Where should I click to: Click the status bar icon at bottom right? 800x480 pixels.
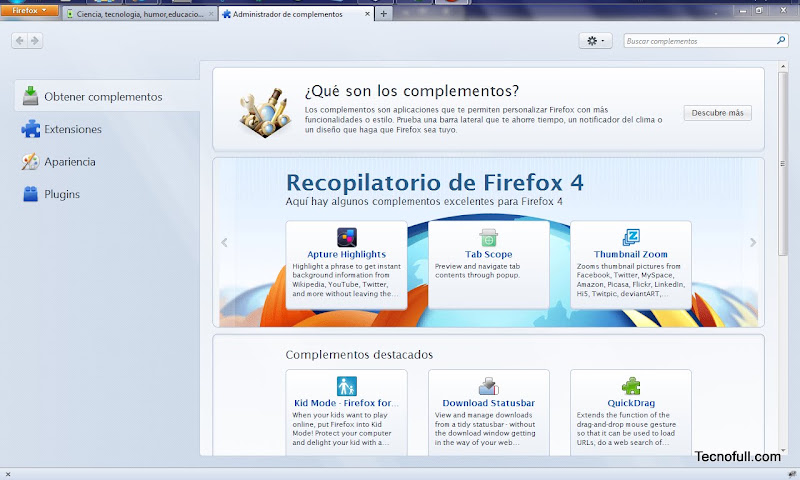(792, 474)
